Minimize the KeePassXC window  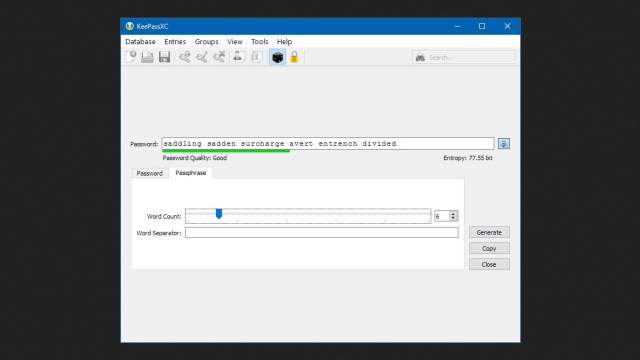point(457,26)
